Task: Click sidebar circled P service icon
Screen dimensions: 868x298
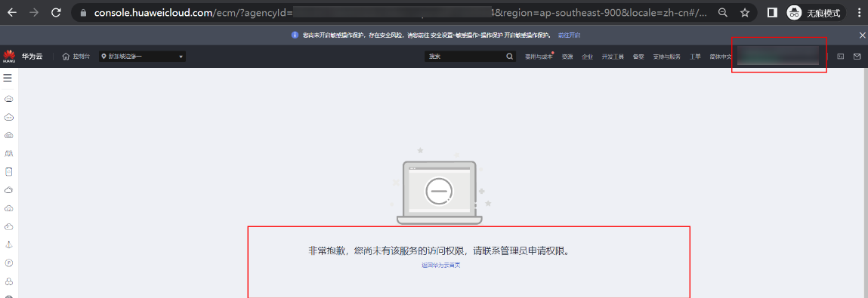Action: 8,263
